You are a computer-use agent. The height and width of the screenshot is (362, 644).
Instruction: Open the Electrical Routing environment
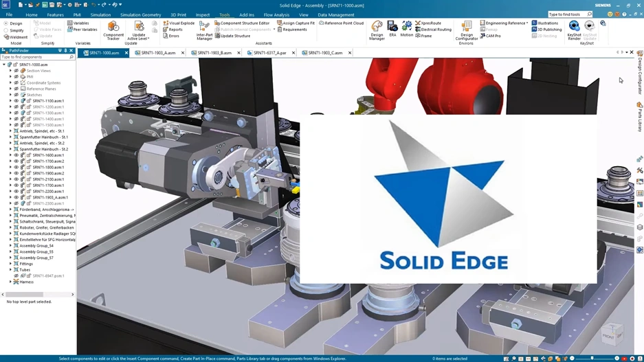pos(433,30)
